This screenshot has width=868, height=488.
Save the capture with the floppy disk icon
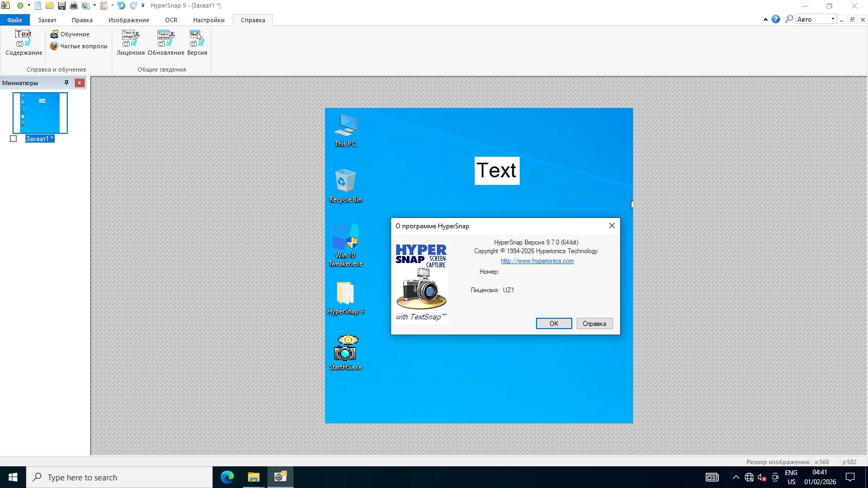(62, 5)
